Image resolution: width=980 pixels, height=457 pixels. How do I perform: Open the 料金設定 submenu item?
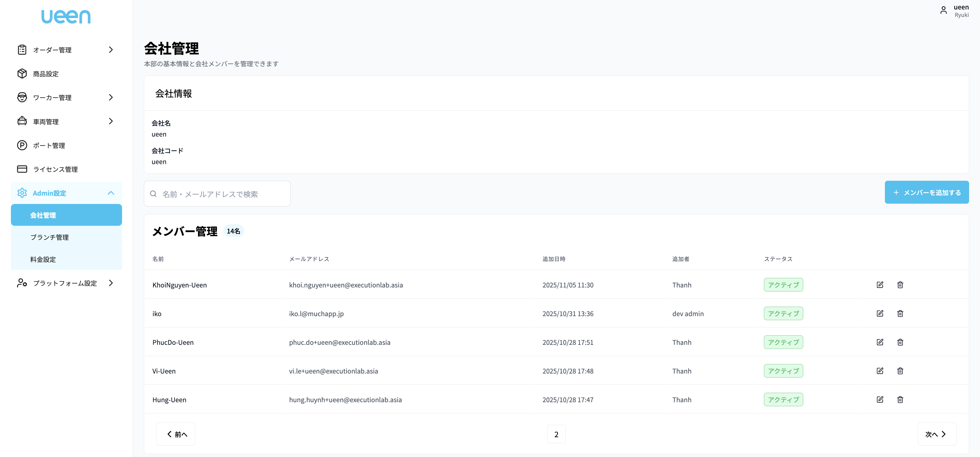(x=43, y=259)
